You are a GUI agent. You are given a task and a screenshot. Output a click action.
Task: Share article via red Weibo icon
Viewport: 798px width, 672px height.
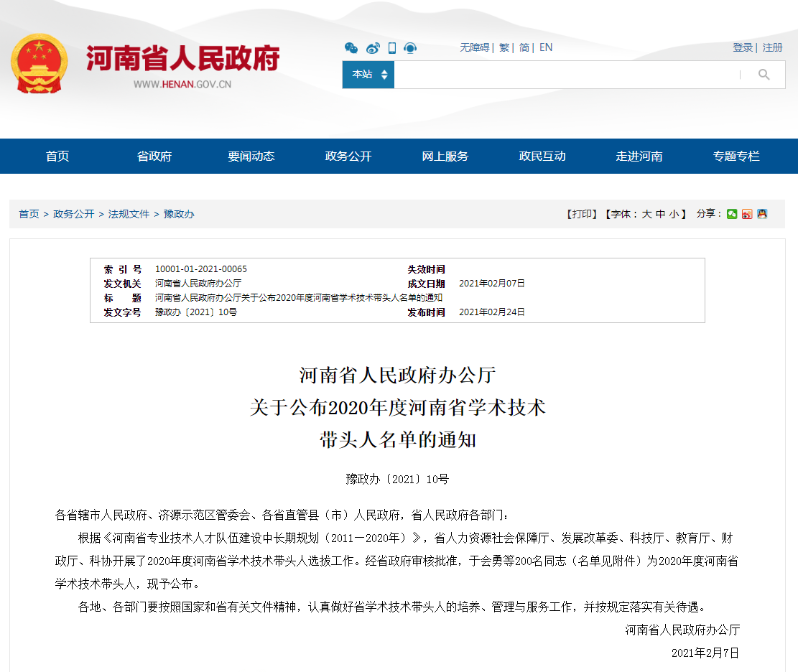747,214
